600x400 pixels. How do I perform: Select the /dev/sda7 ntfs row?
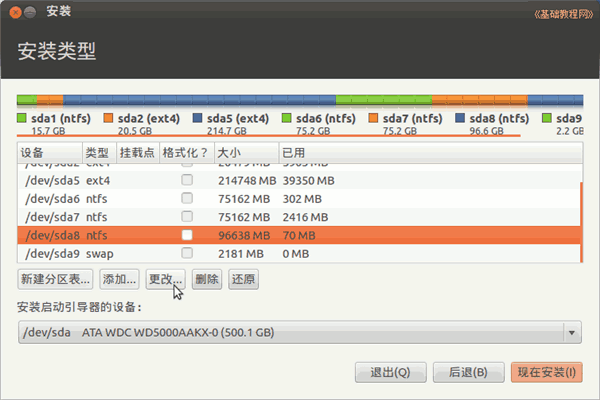pyautogui.click(x=299, y=217)
